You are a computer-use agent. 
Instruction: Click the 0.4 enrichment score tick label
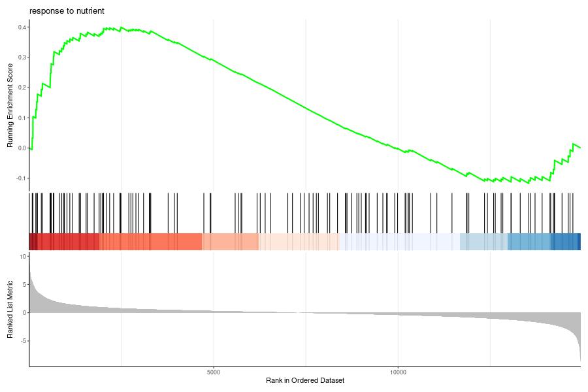[x=22, y=27]
